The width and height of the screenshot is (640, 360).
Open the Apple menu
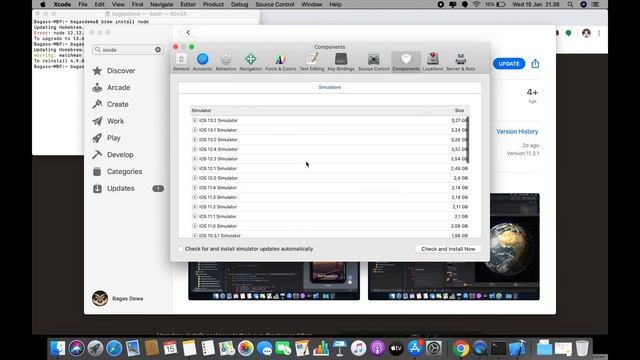tap(43, 4)
